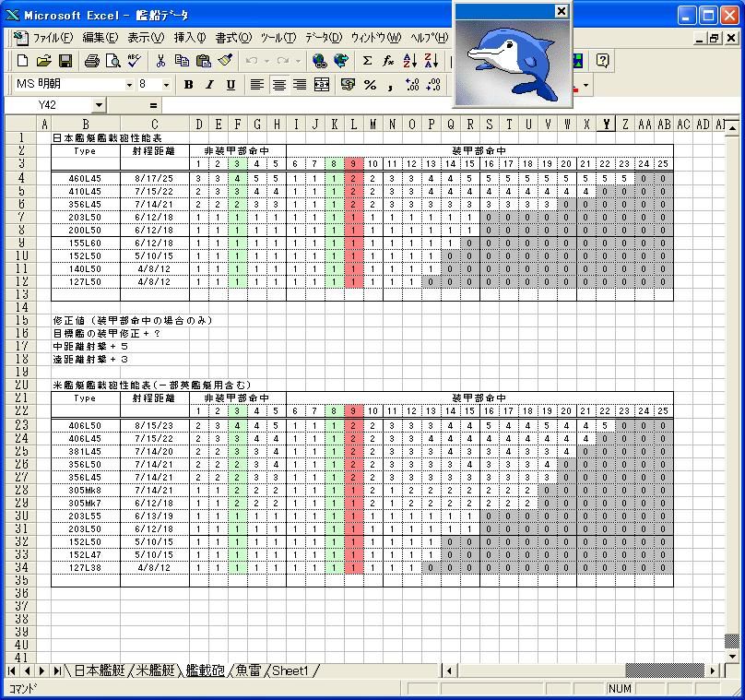Switch to the Sheet1 tab

coord(290,670)
